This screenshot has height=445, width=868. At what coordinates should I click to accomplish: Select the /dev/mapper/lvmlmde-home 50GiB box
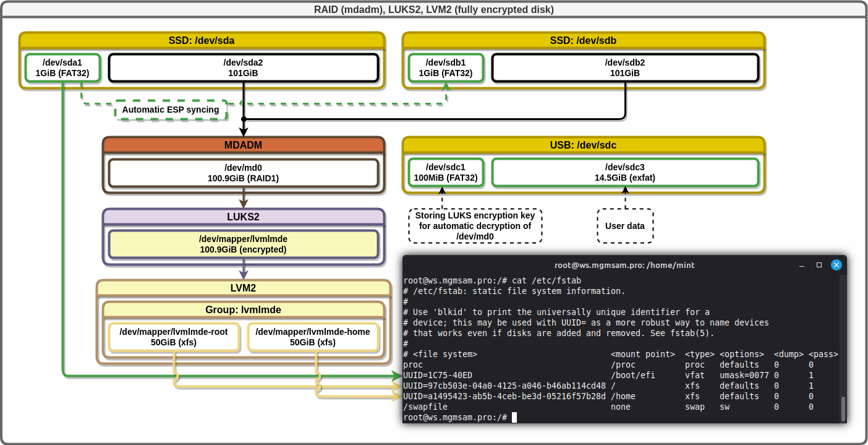click(313, 337)
